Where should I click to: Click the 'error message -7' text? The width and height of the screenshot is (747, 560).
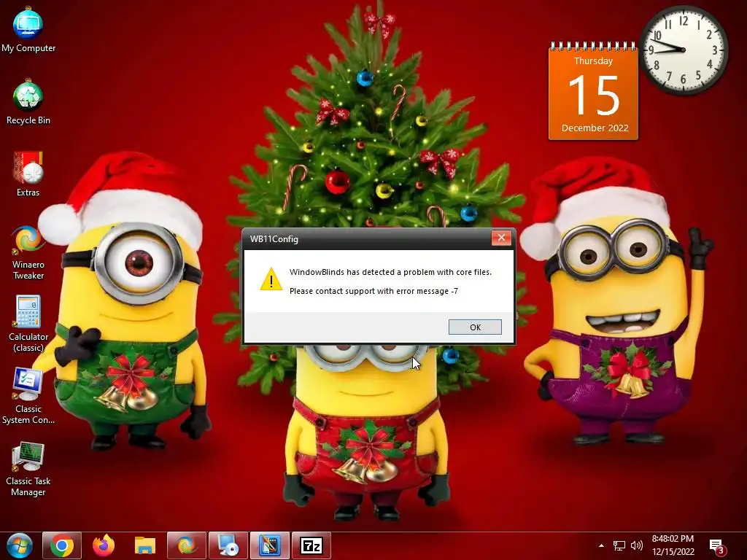click(427, 291)
